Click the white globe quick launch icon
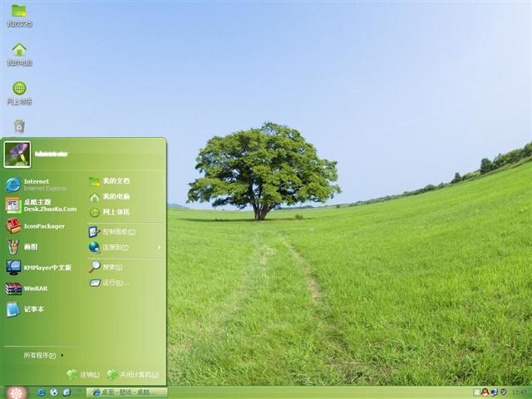 (54, 392)
